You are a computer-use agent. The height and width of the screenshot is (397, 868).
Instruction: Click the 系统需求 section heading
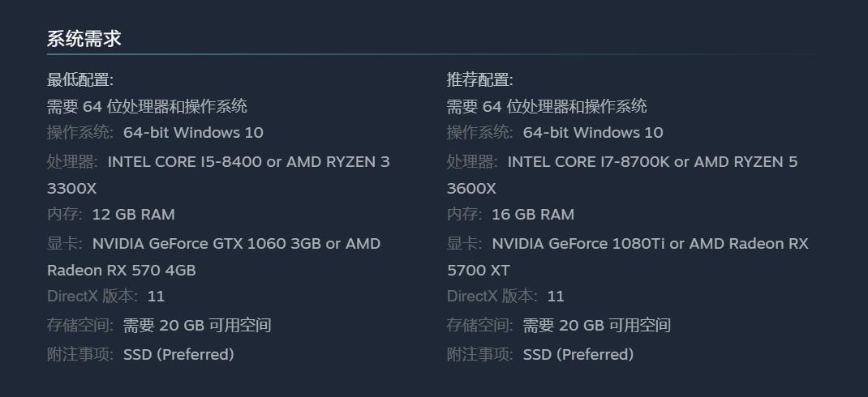click(84, 39)
